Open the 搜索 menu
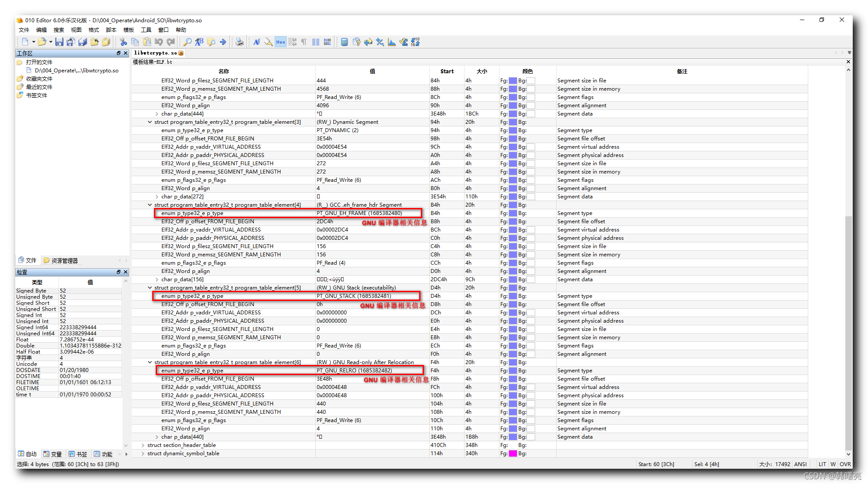This screenshot has height=484, width=868. pos(59,30)
